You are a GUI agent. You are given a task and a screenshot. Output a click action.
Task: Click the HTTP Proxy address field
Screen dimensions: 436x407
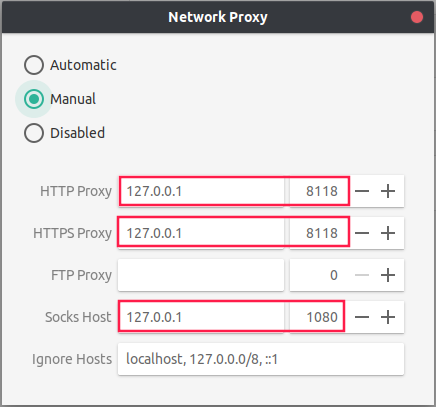pyautogui.click(x=201, y=191)
